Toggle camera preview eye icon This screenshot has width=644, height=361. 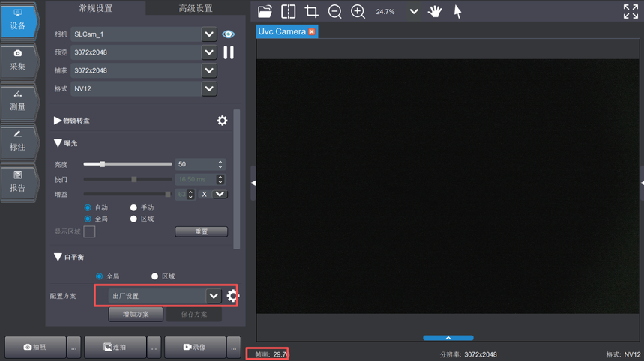(x=229, y=34)
